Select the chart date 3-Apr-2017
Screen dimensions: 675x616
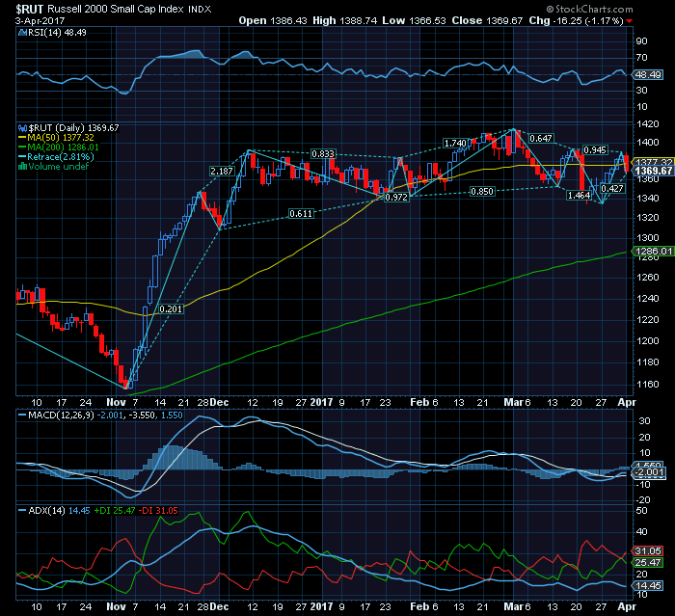pos(40,20)
